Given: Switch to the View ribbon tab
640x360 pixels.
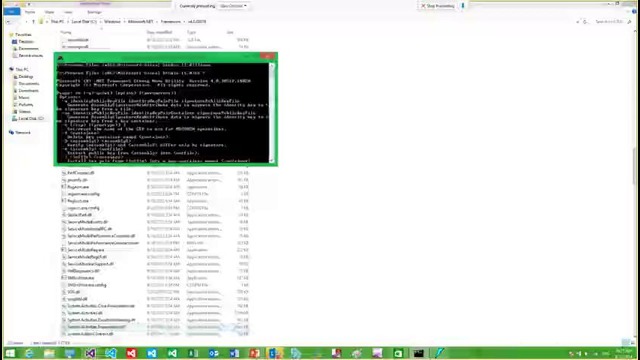Looking at the screenshot, I should [x=68, y=12].
